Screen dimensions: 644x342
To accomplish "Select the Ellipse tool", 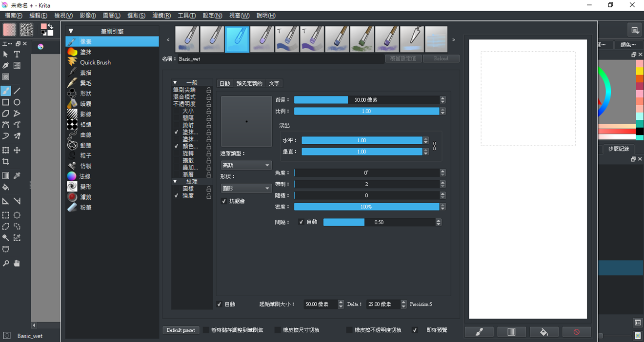I will [17, 102].
